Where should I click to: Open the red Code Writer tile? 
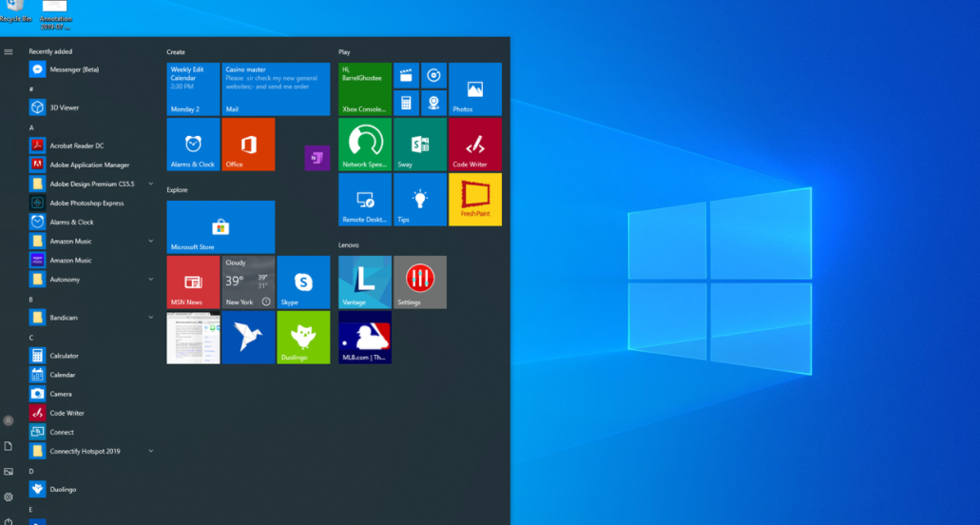pos(475,145)
